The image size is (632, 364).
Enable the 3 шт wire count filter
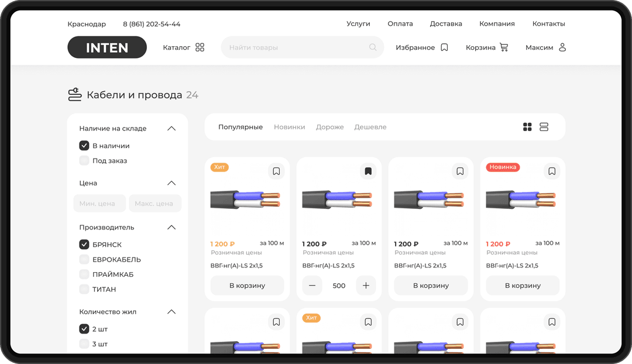[84, 344]
